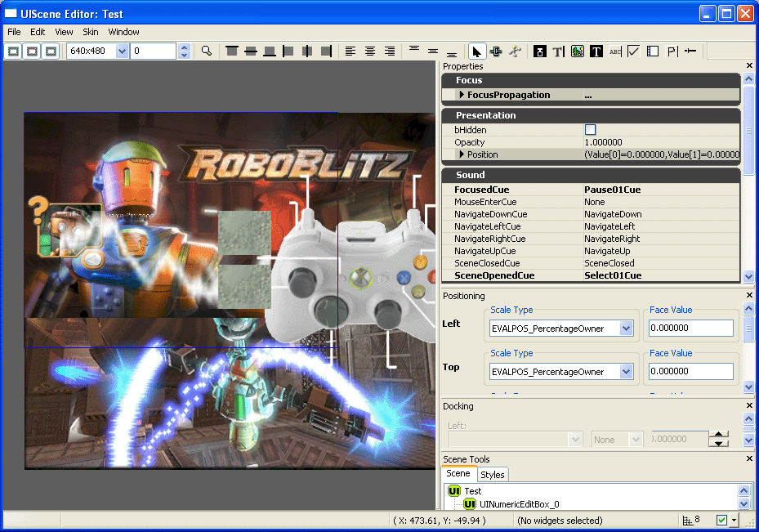
Task: Align widgets to right edge
Action: 326,51
